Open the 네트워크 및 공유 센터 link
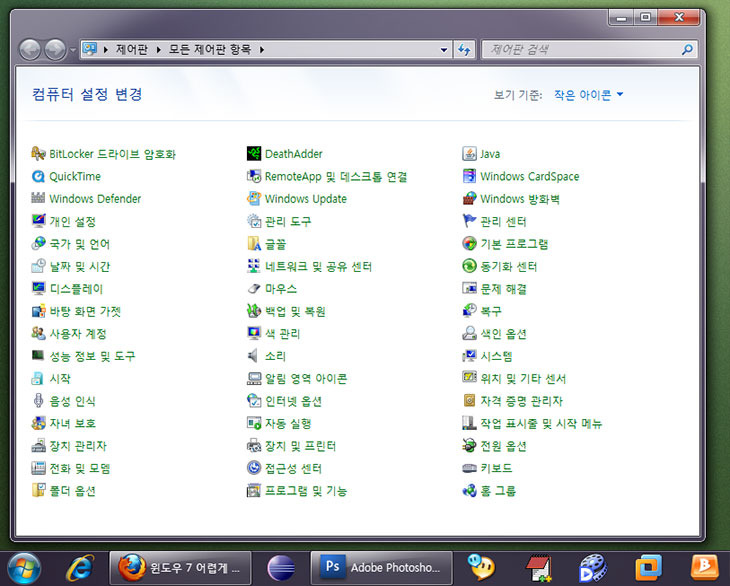730x586 pixels. point(318,266)
